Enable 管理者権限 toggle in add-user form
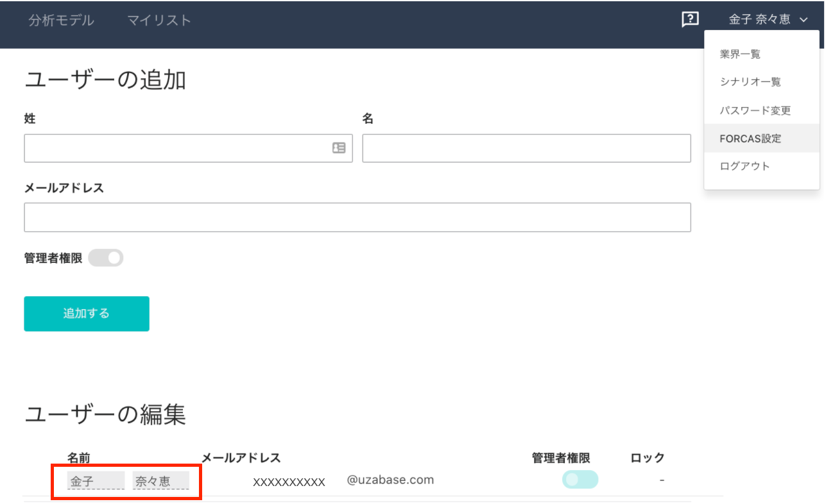Image resolution: width=833 pixels, height=504 pixels. tap(106, 258)
